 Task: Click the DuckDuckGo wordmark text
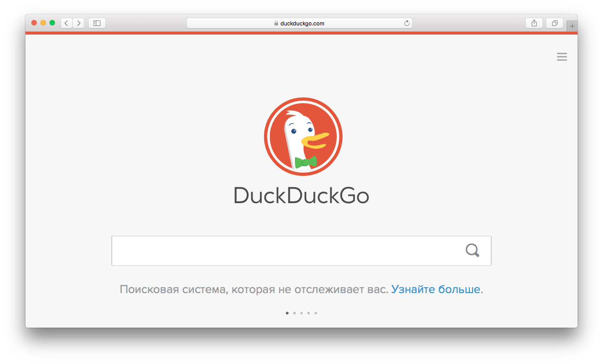[301, 196]
